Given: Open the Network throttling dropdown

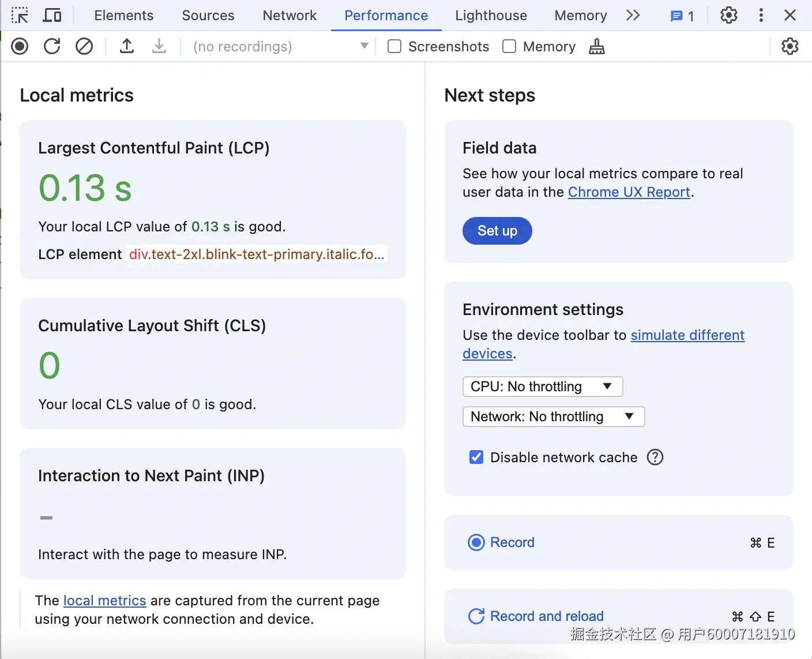Looking at the screenshot, I should pyautogui.click(x=553, y=417).
